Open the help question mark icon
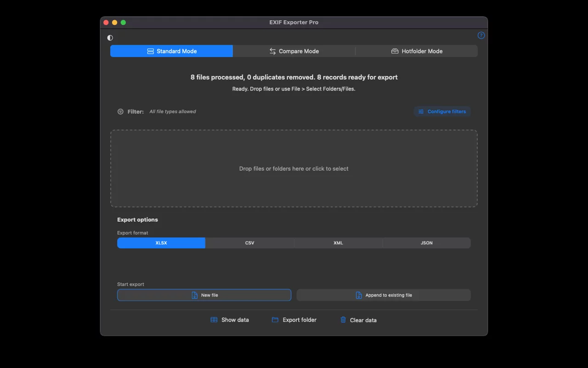The width and height of the screenshot is (588, 368). (x=481, y=35)
